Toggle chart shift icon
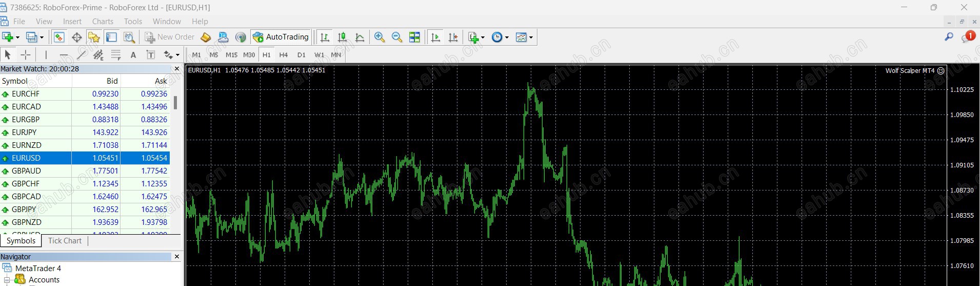The height and width of the screenshot is (286, 980). click(x=453, y=37)
